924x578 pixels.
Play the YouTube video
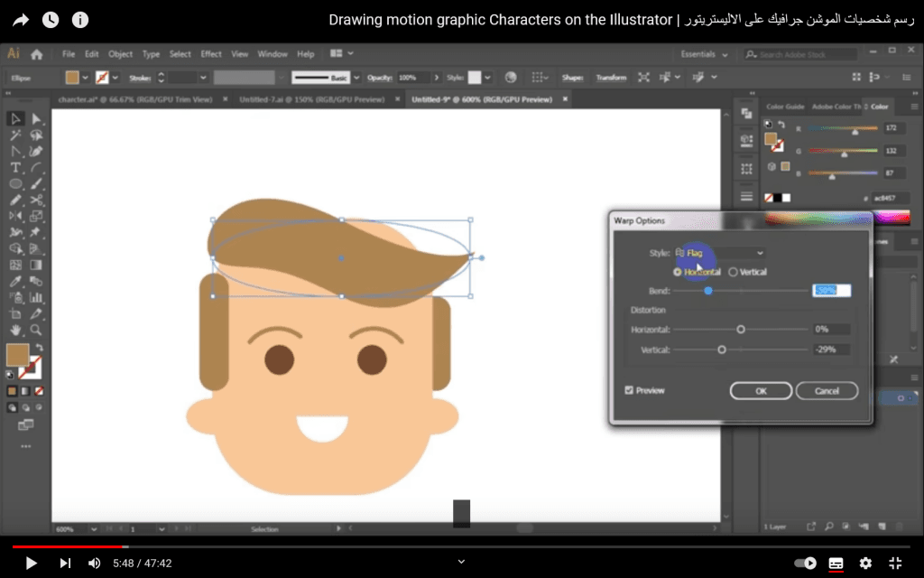32,564
